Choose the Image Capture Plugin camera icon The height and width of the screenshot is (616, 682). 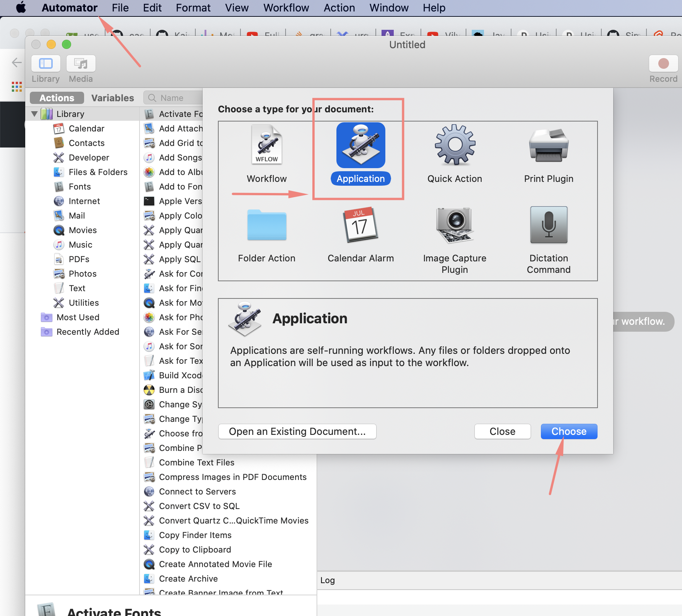click(x=455, y=225)
